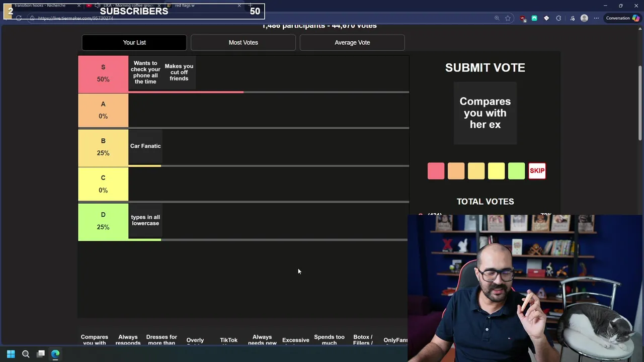The height and width of the screenshot is (362, 644).
Task: Click the SUBMIT VOTE heading
Action: [485, 68]
